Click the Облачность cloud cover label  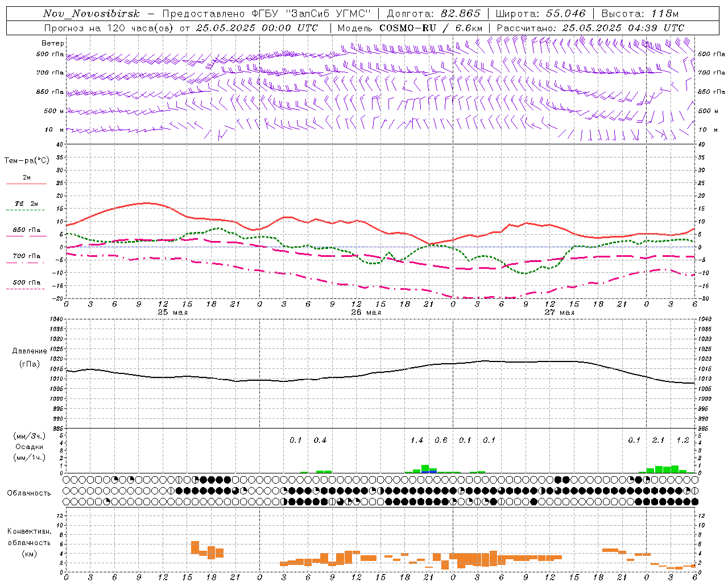click(x=29, y=493)
